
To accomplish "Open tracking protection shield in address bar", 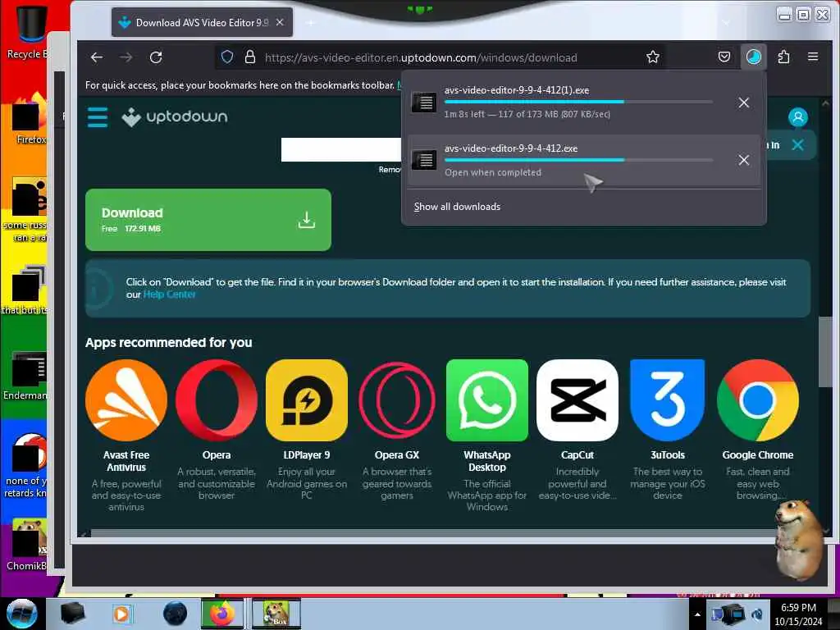I will (x=227, y=57).
